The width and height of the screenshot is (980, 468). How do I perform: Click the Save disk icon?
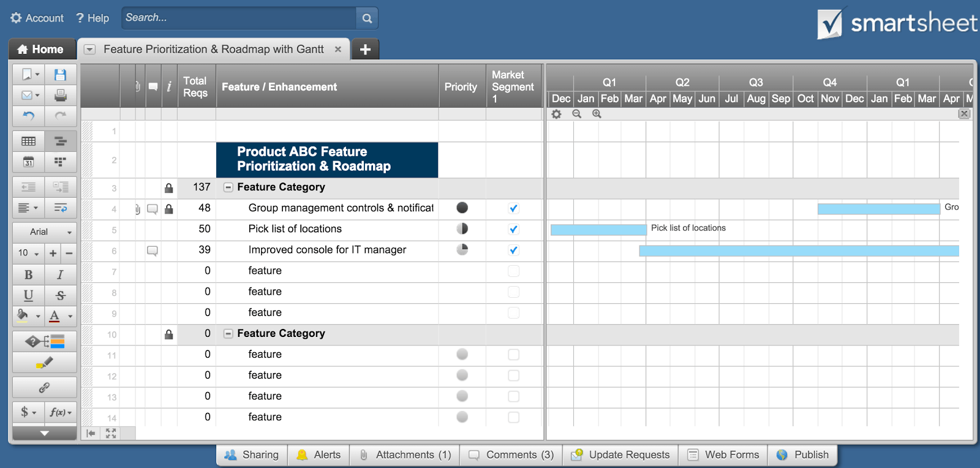pyautogui.click(x=60, y=75)
